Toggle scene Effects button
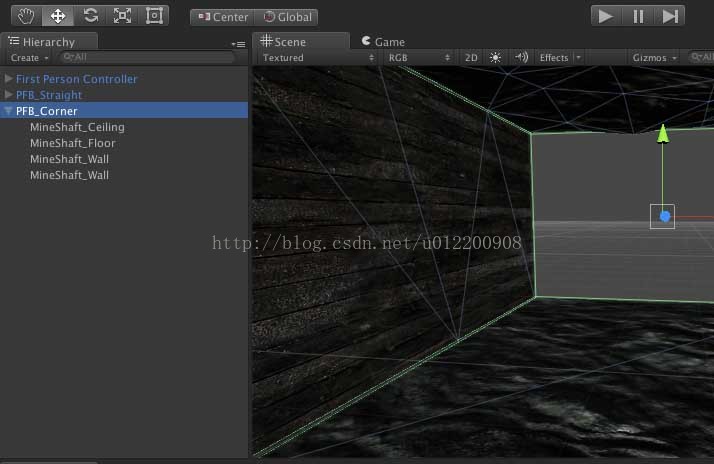This screenshot has width=714, height=464. [x=554, y=58]
